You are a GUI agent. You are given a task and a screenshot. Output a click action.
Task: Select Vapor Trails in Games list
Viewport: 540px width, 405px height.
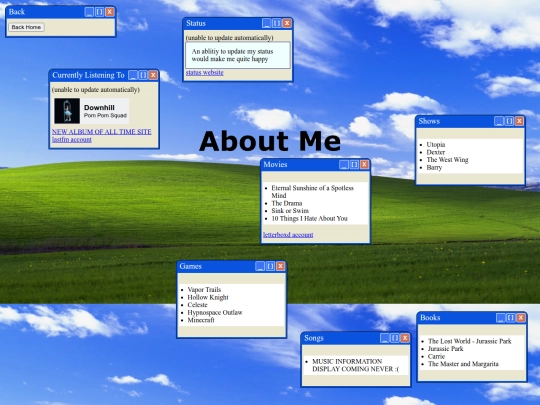204,290
